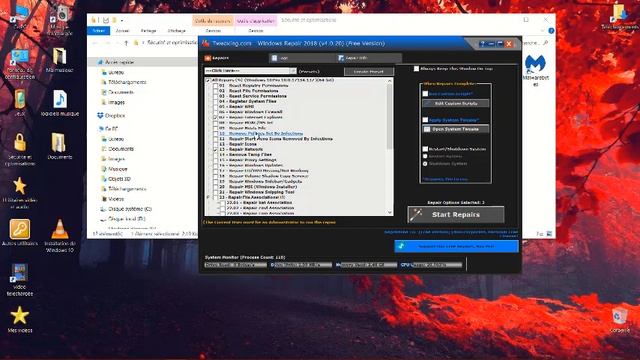Check 01 Reset Registry Permissions
The image size is (640, 360).
pos(215,86)
